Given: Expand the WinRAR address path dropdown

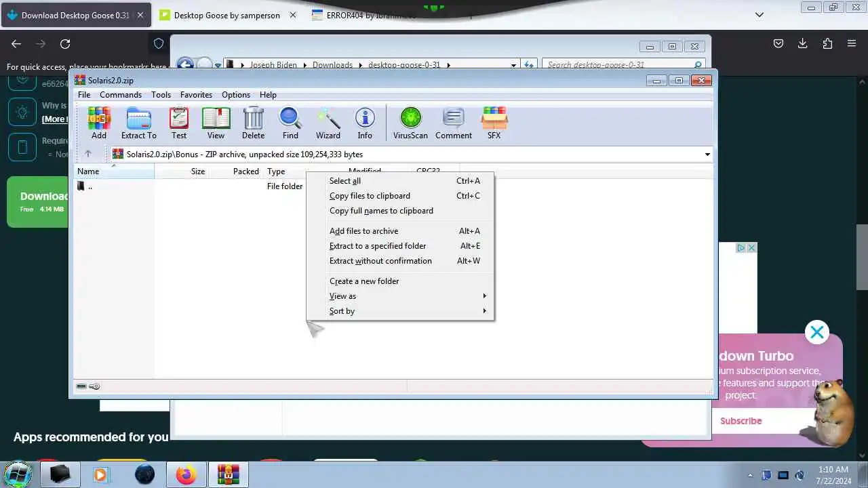Looking at the screenshot, I should [707, 155].
